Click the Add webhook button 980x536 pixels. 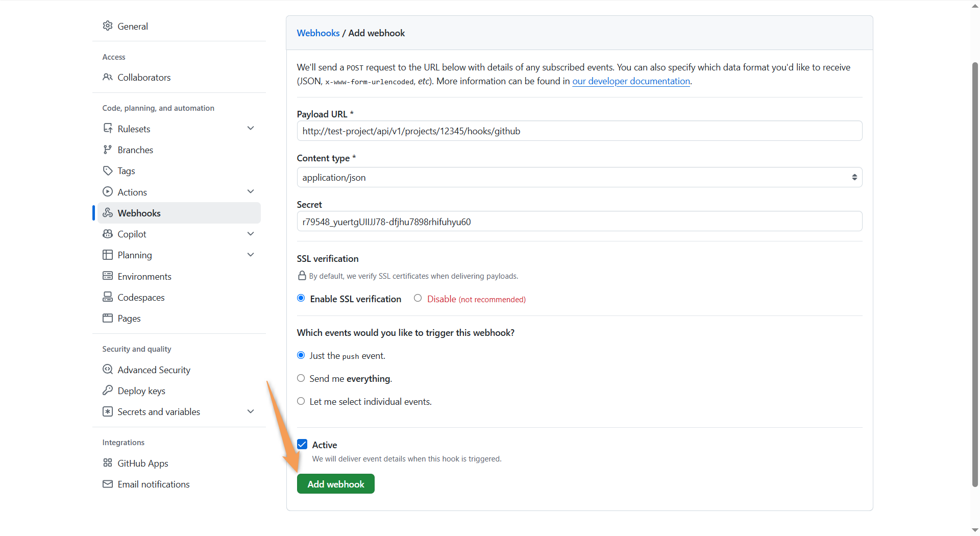click(336, 484)
